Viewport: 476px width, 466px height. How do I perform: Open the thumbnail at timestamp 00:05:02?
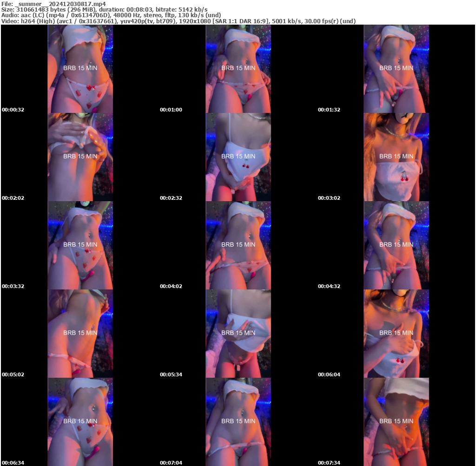pos(80,333)
